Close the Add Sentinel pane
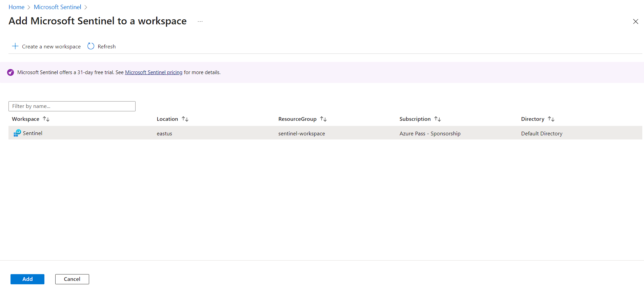Image resolution: width=644 pixels, height=287 pixels. (x=636, y=22)
